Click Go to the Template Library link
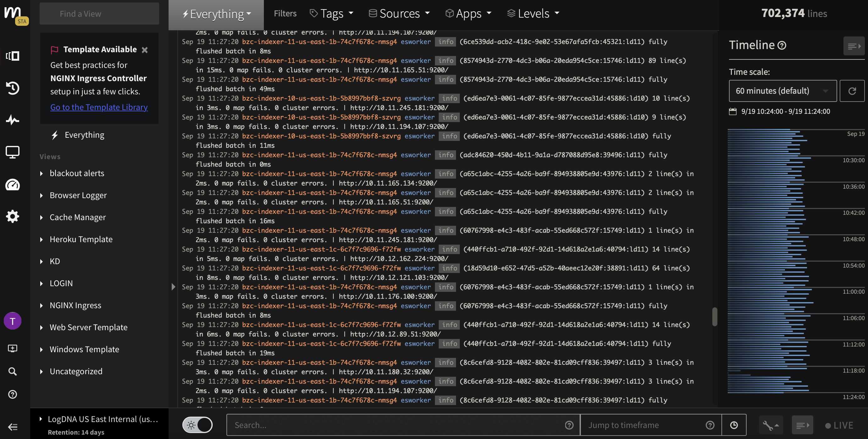The width and height of the screenshot is (868, 439). coord(99,106)
